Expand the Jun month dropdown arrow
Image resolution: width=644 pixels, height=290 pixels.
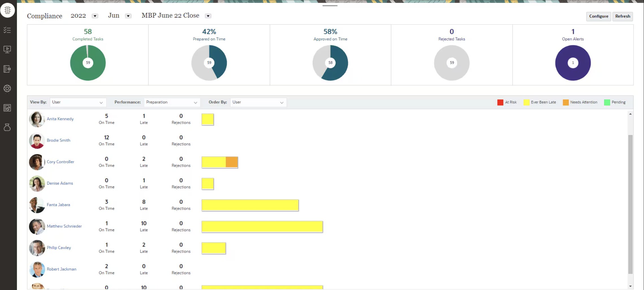tap(128, 16)
